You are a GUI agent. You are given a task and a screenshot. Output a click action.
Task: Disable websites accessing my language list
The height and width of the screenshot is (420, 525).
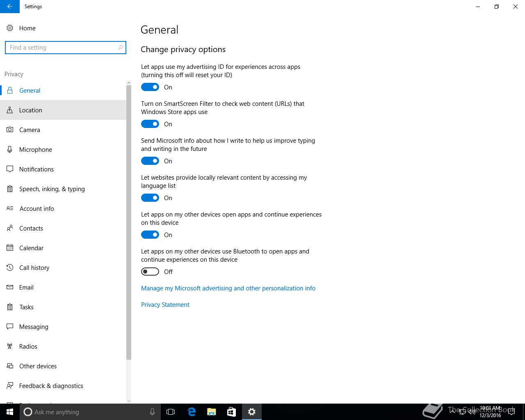[x=150, y=198]
